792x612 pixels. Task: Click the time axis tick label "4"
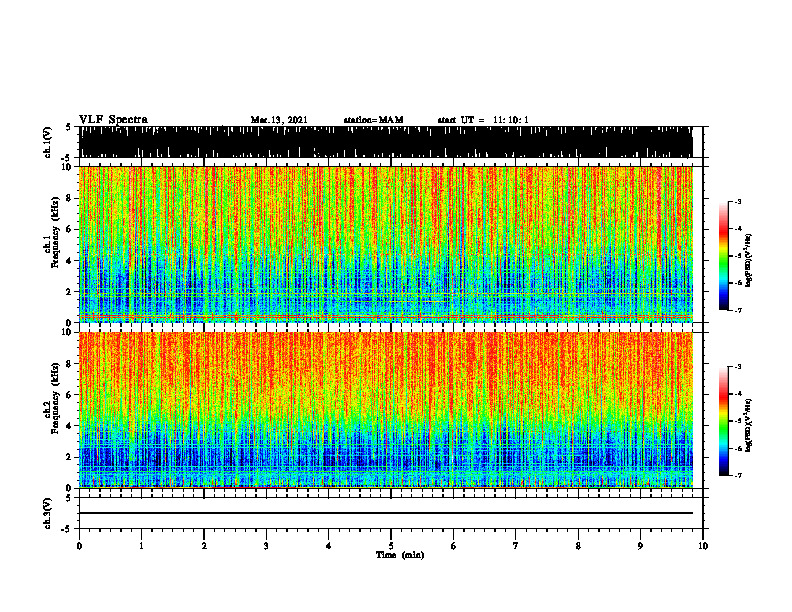(329, 546)
